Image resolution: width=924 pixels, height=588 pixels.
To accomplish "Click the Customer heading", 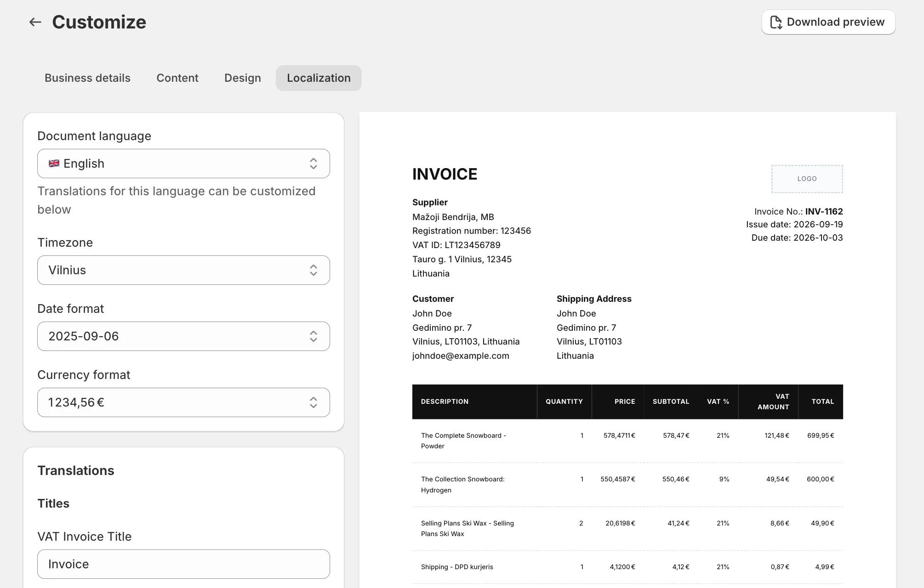I will click(x=433, y=299).
